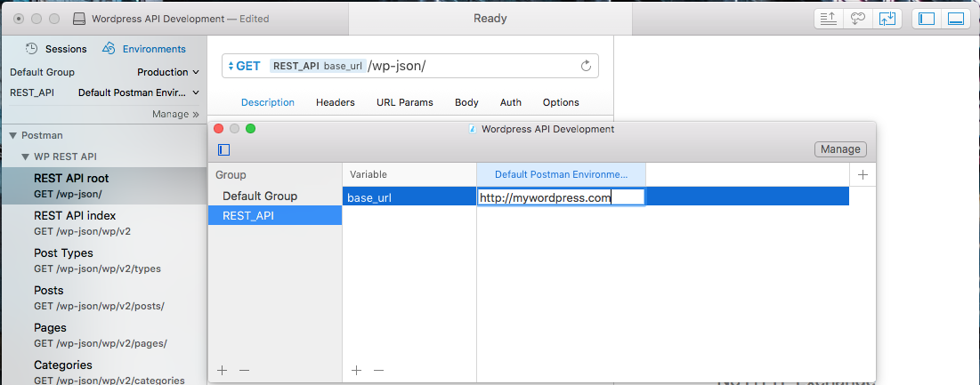The image size is (980, 385).
Task: Remove selected group with minus button
Action: coord(244,370)
